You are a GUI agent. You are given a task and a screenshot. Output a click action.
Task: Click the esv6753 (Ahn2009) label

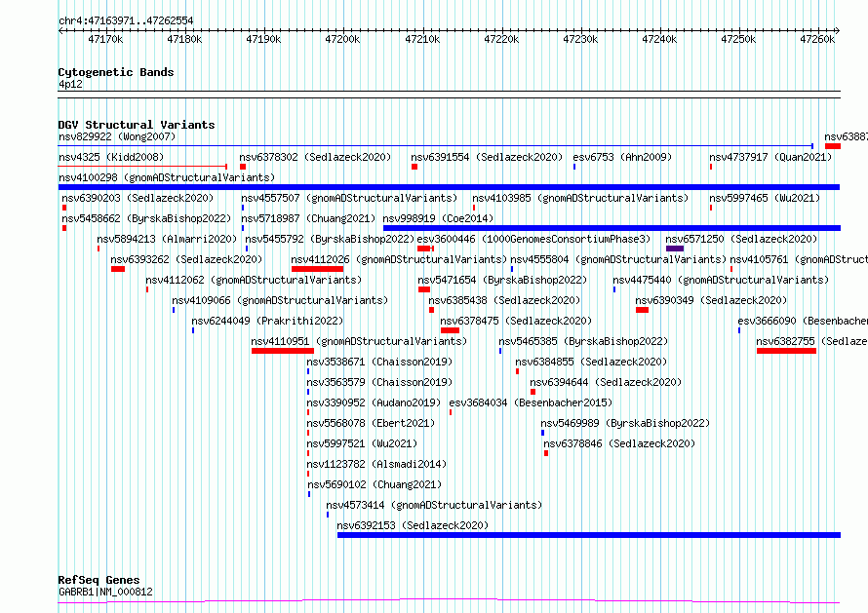point(622,157)
